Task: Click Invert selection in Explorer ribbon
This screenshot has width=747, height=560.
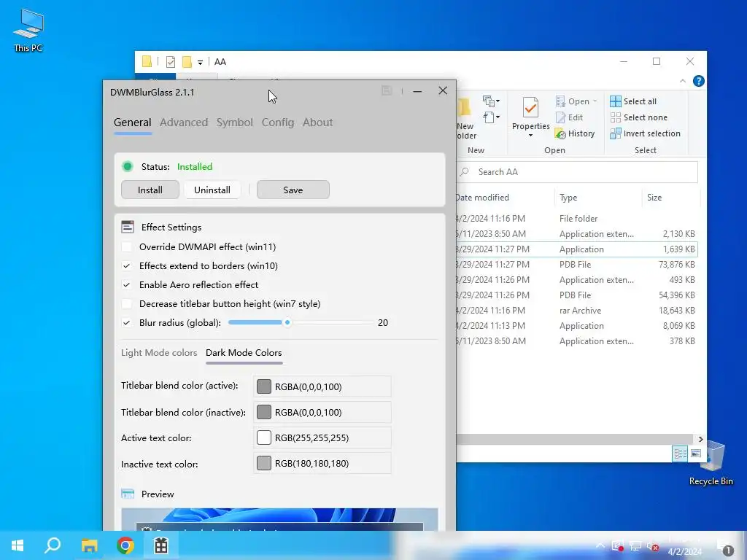Action: [x=646, y=134]
